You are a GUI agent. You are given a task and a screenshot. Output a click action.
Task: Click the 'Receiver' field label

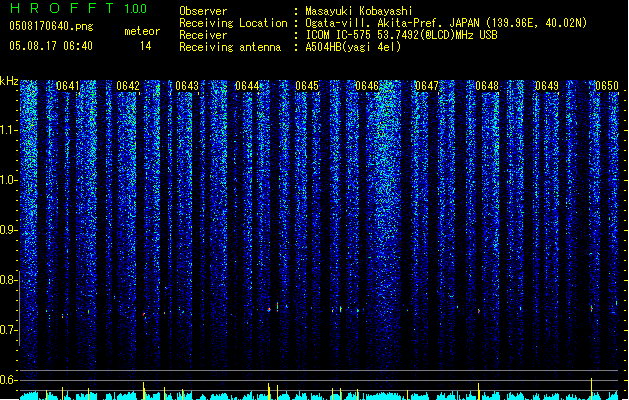203,35
